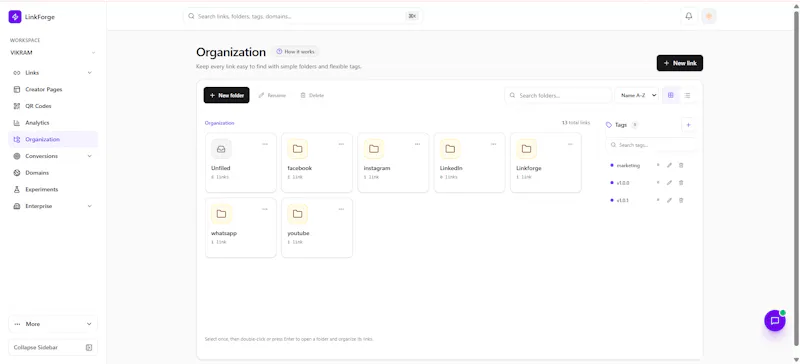800x364 pixels.
Task: Open the Linkforge folder three-dot menu
Action: pyautogui.click(x=570, y=144)
